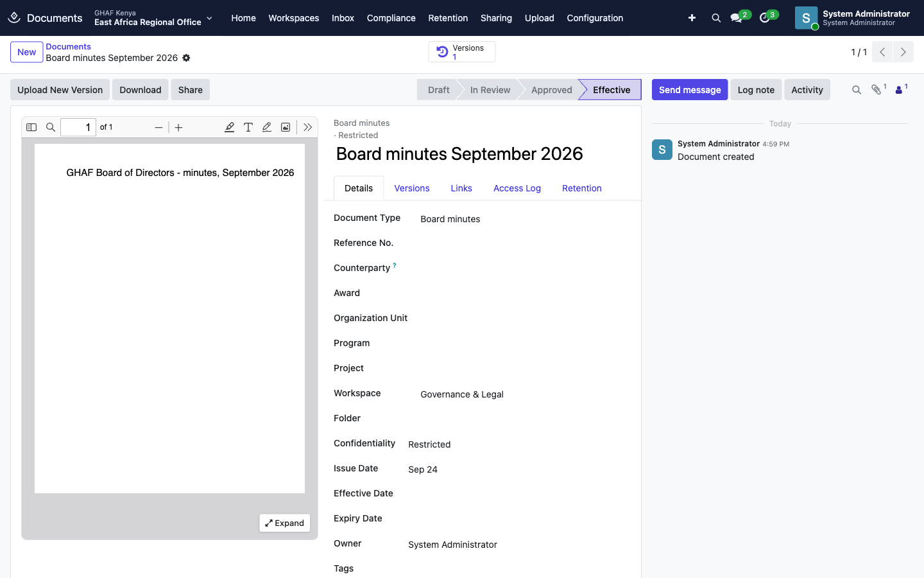Open PDF viewer more tools chevrons
The width and height of the screenshot is (924, 578).
click(308, 127)
